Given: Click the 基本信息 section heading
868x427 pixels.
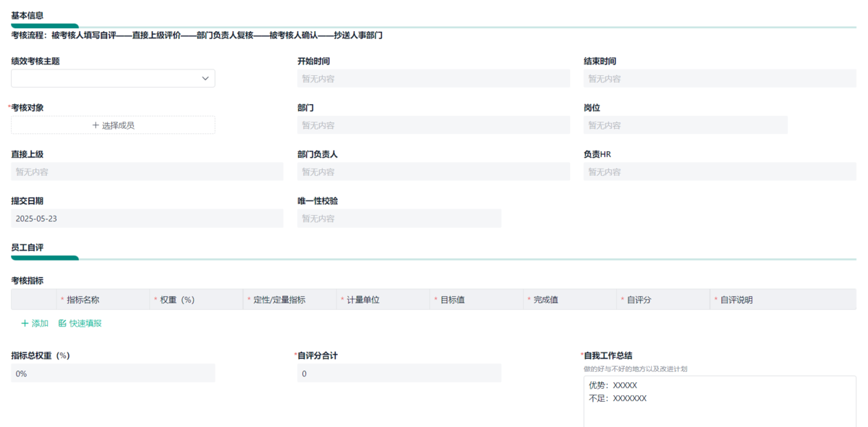Looking at the screenshot, I should (27, 15).
